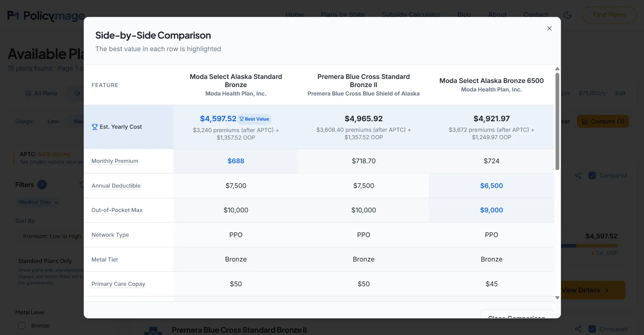
Task: Choose Low usage level
Action: [x=53, y=121]
